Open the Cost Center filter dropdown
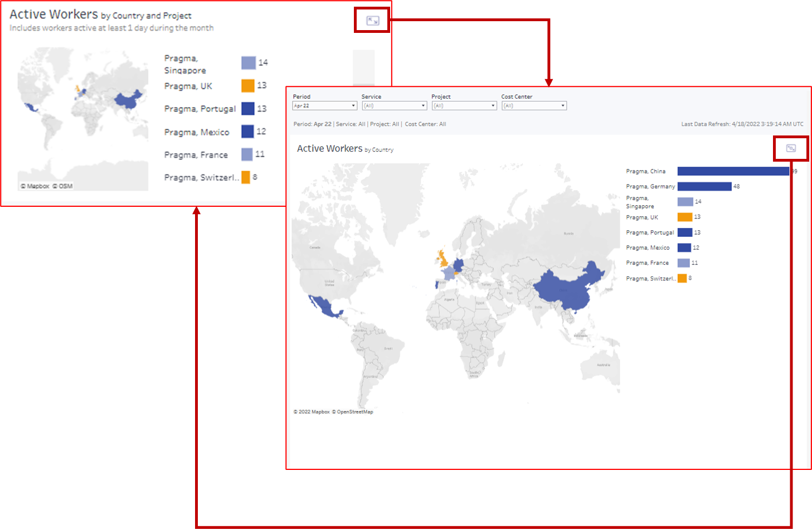Viewport: 812px width, 529px height. coord(562,105)
